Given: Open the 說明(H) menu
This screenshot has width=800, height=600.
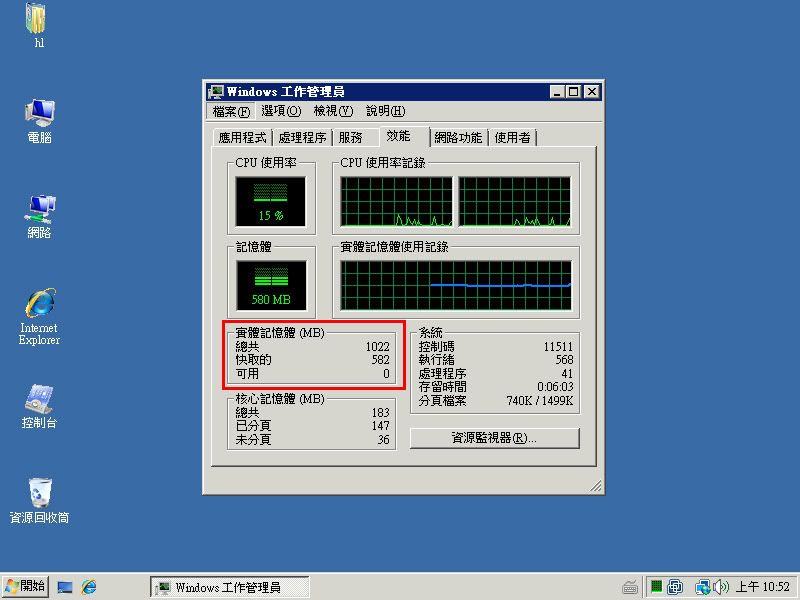Looking at the screenshot, I should [386, 111].
